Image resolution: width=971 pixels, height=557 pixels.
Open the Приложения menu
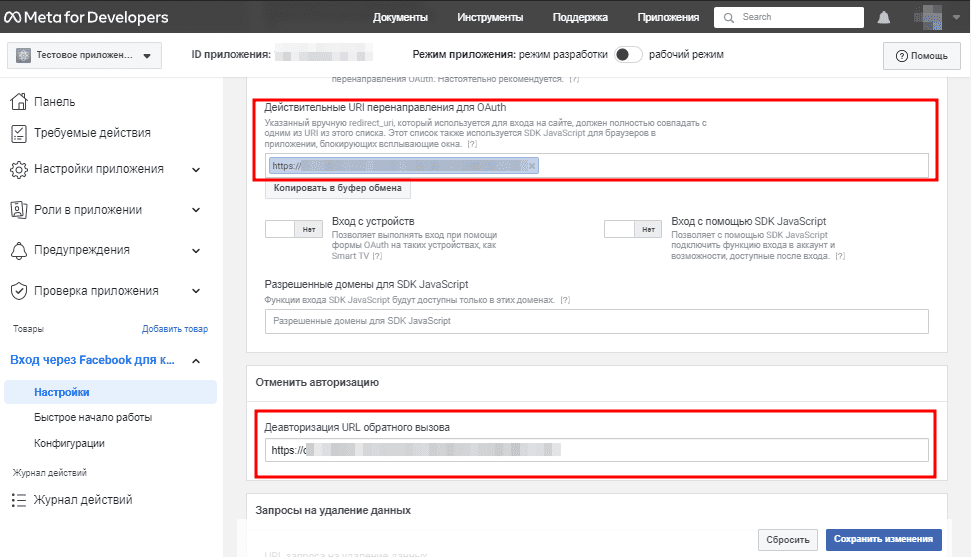[668, 17]
